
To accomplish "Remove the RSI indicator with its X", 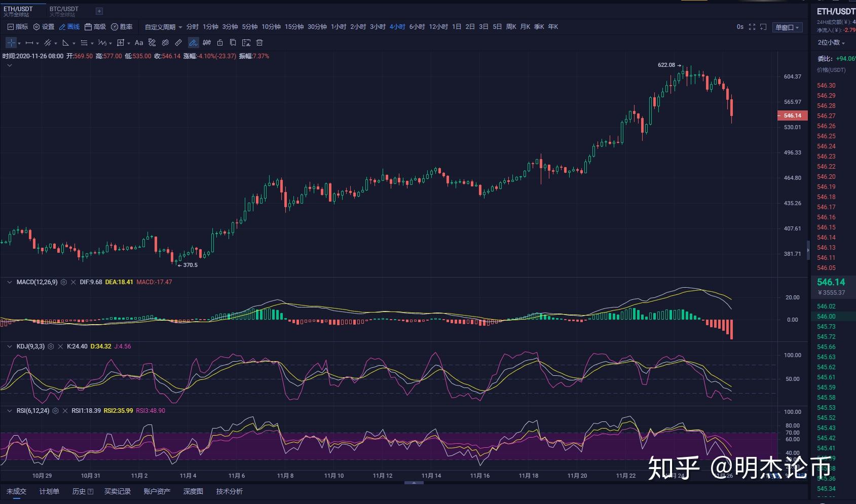I will click(65, 411).
